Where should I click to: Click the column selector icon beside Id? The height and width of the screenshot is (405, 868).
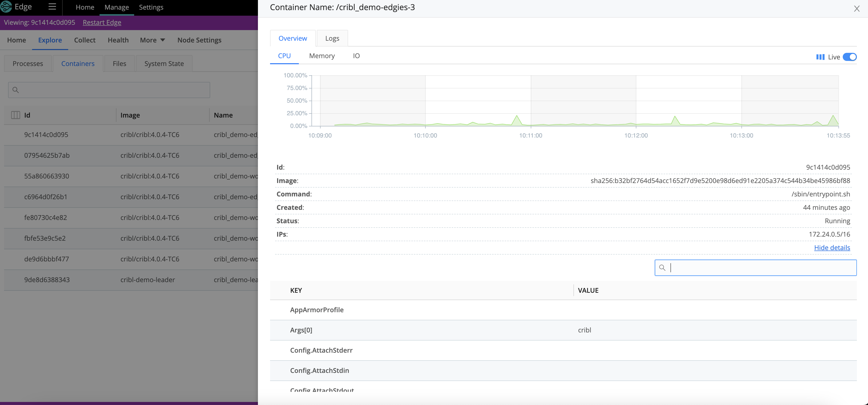[15, 115]
